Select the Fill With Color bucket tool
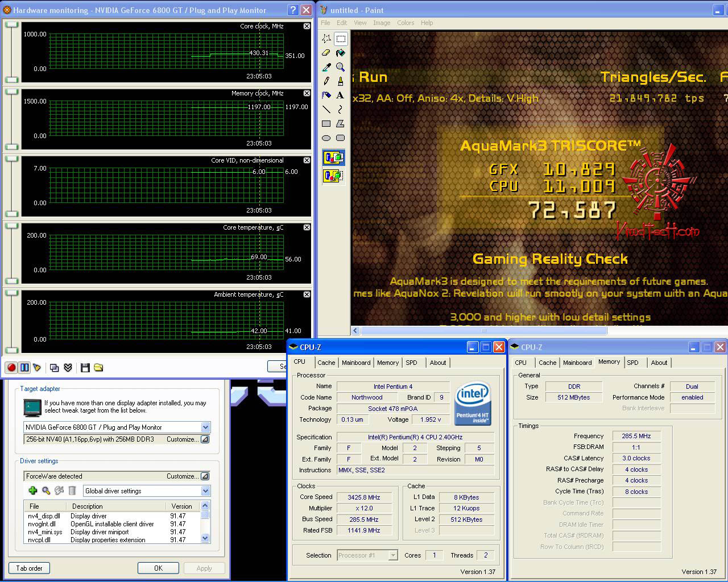 (340, 53)
